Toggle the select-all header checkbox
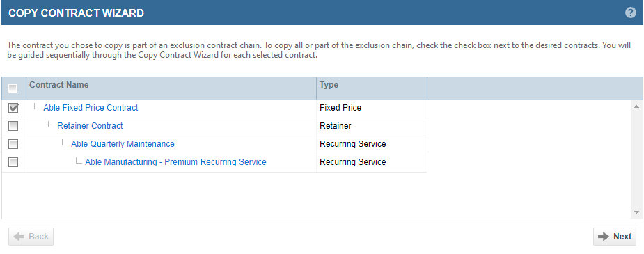 (13, 88)
